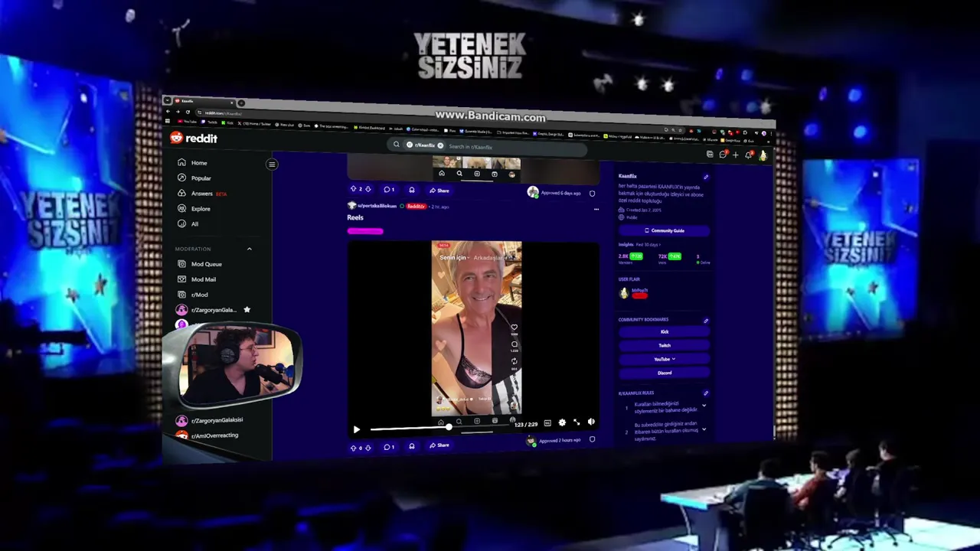980x551 pixels.
Task: Open comments on the Reels post
Action: click(389, 446)
